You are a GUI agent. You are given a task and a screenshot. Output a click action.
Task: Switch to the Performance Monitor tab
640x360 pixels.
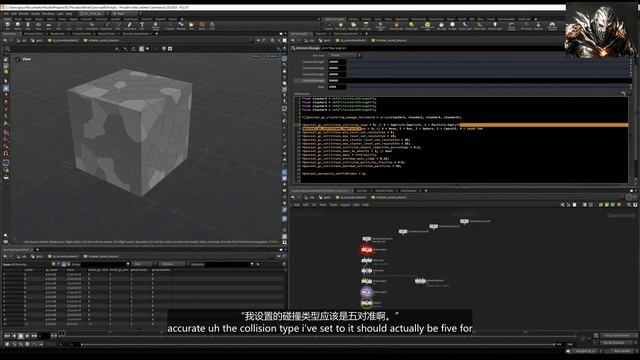[345, 33]
